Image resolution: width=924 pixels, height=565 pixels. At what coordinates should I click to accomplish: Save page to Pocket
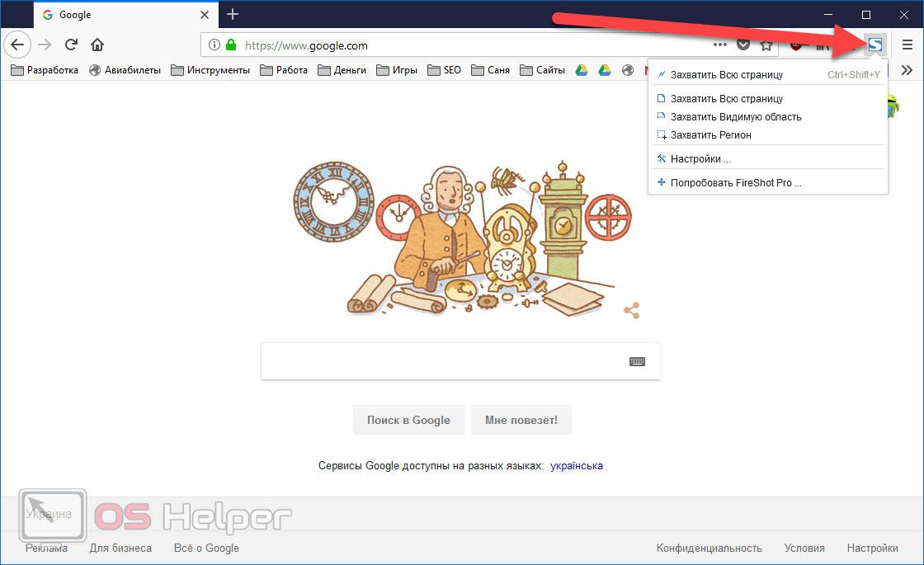click(743, 45)
